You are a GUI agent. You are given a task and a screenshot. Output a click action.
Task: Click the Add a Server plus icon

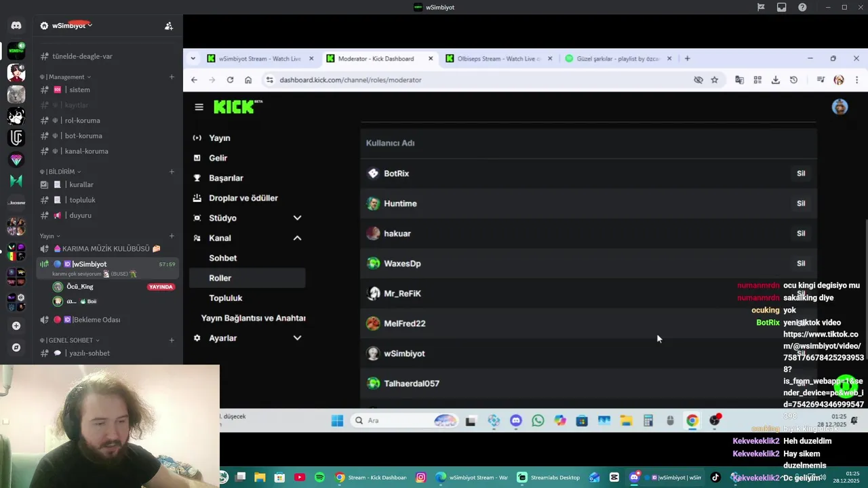point(16,325)
